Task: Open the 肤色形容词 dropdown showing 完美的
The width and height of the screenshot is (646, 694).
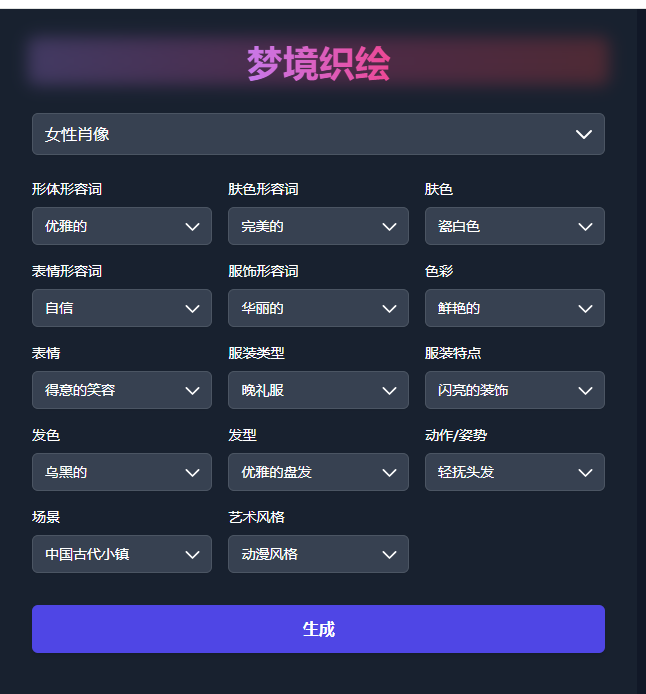Action: (x=318, y=226)
